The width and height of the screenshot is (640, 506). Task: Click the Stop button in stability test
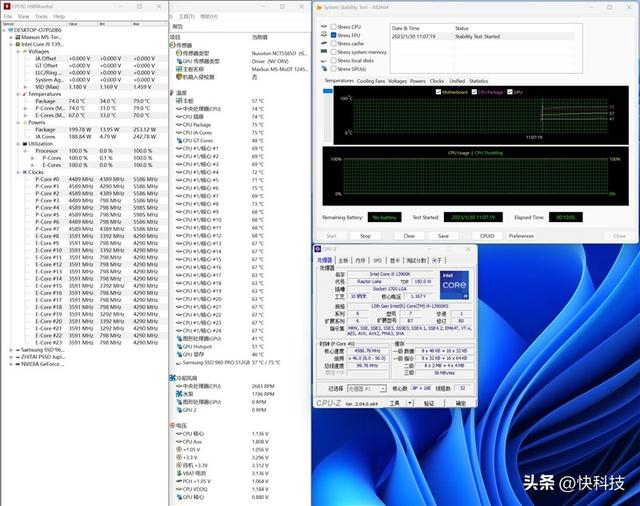364,236
